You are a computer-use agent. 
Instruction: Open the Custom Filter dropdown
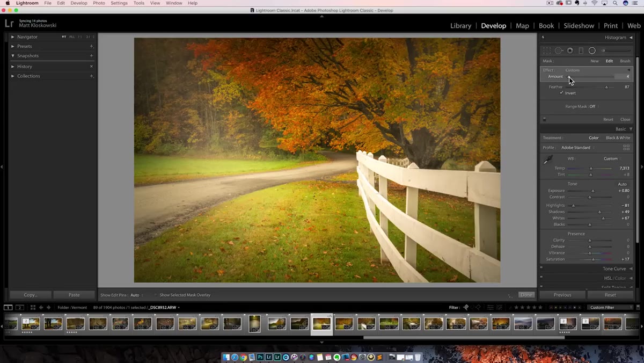pos(609,307)
